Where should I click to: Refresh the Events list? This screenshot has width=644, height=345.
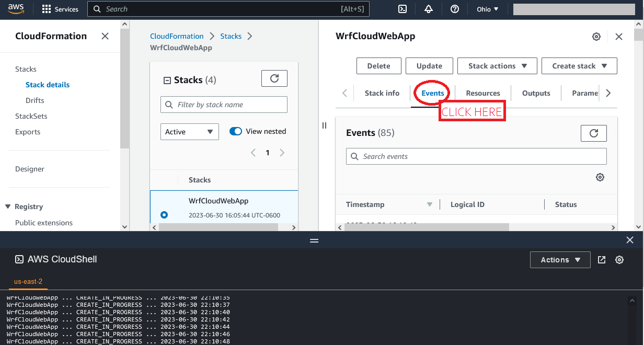click(x=594, y=133)
